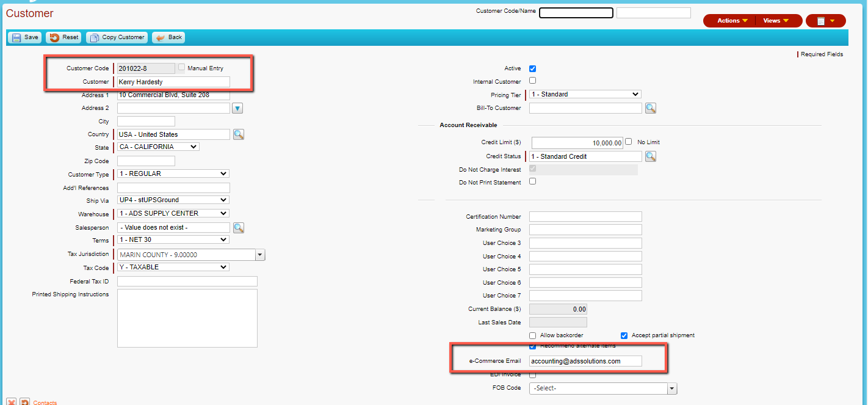Click the User Choice 4 field
Viewport: 868px width, 405px height.
click(x=585, y=257)
